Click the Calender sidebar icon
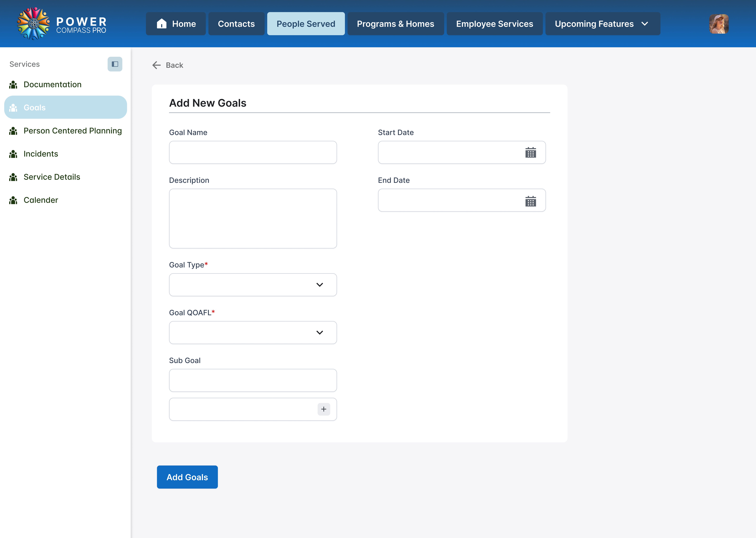The width and height of the screenshot is (756, 538). [13, 200]
